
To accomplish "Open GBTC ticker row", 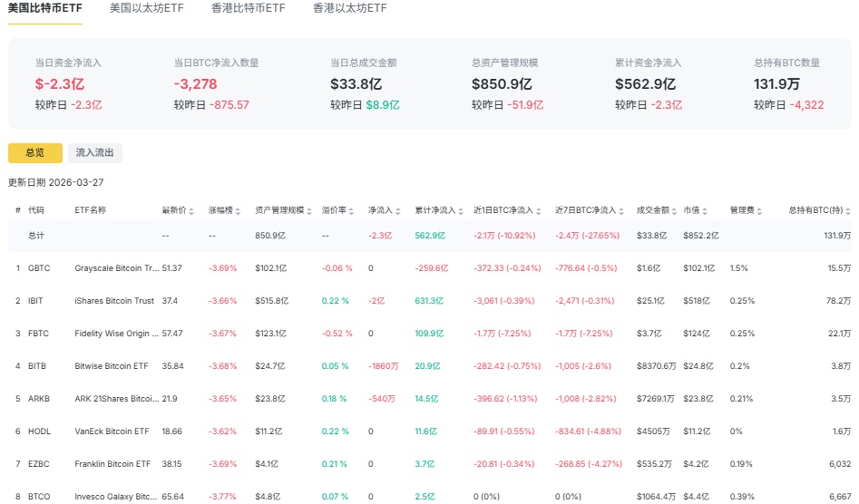I will pyautogui.click(x=39, y=268).
